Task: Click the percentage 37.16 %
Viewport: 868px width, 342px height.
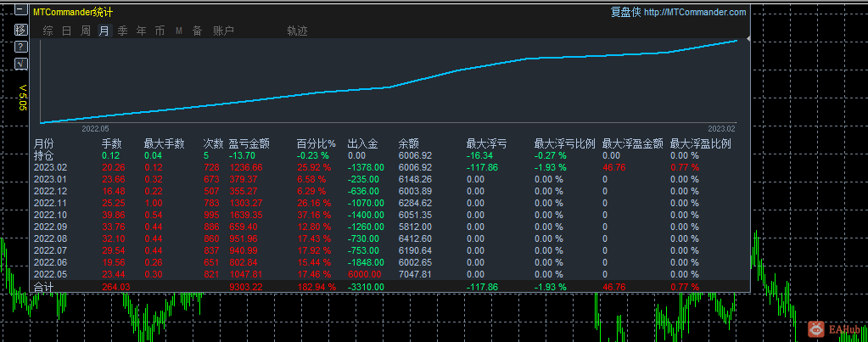Action: [314, 215]
